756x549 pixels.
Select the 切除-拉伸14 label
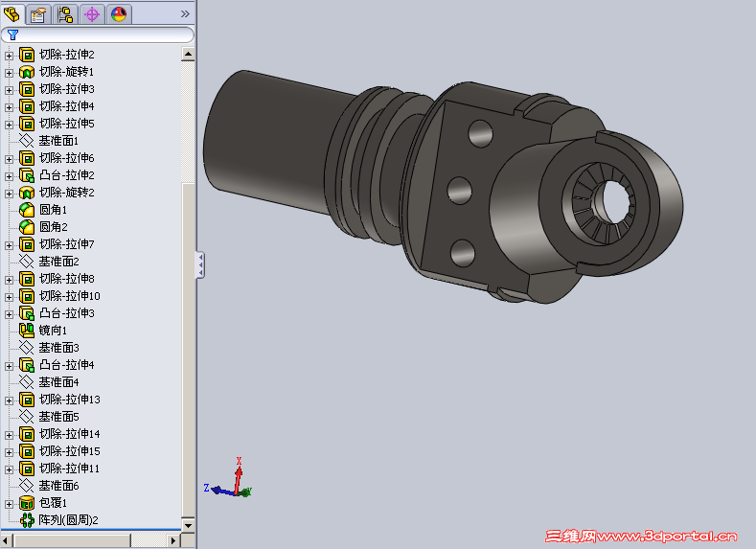point(69,434)
